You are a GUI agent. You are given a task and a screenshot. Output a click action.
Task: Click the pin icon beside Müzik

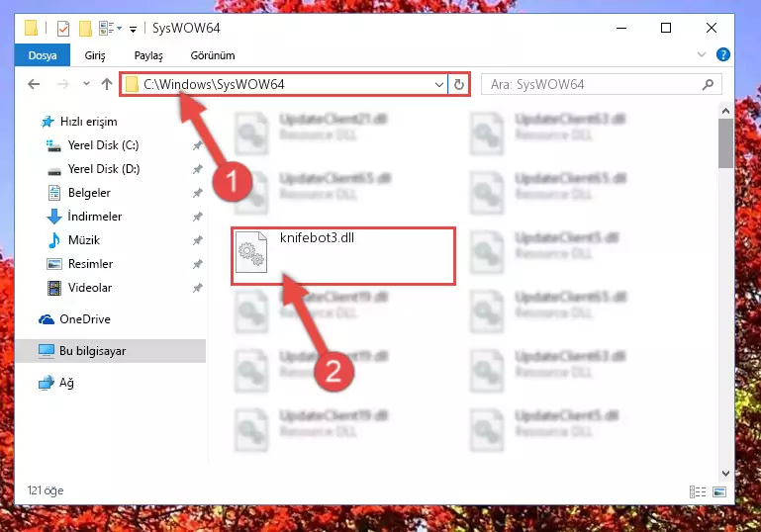click(197, 240)
